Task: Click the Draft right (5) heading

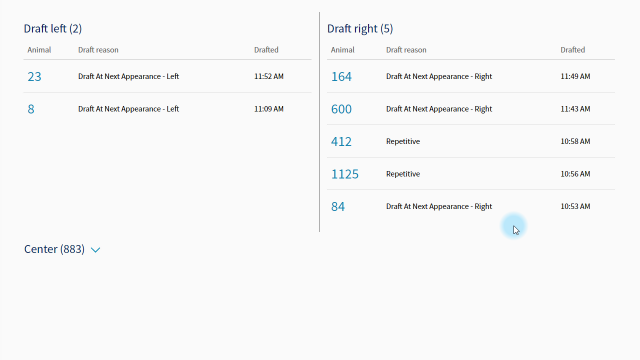Action: coord(360,29)
